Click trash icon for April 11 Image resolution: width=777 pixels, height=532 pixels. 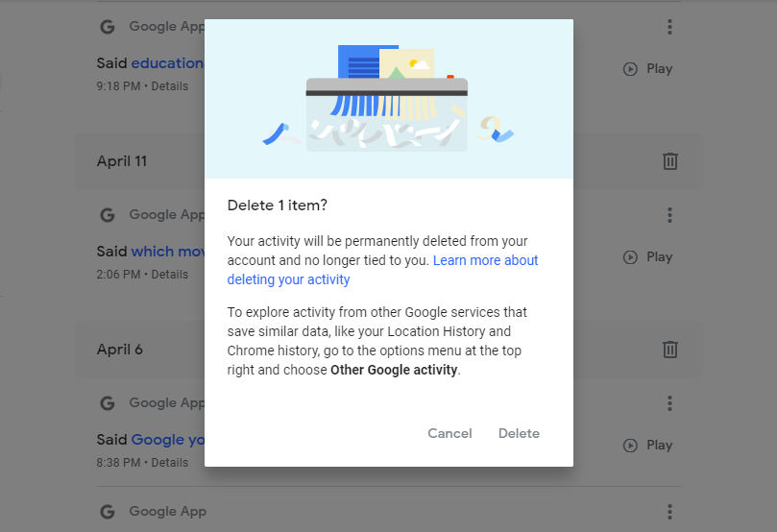point(670,161)
